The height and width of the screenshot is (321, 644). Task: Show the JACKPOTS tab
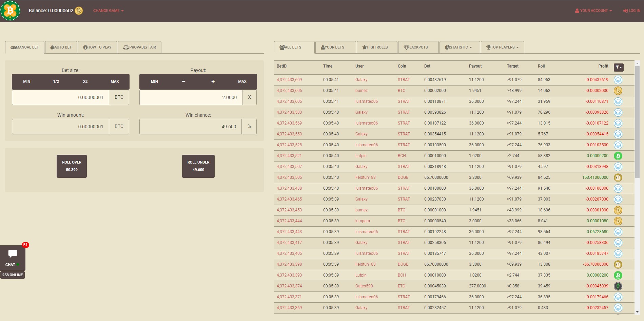tap(418, 47)
